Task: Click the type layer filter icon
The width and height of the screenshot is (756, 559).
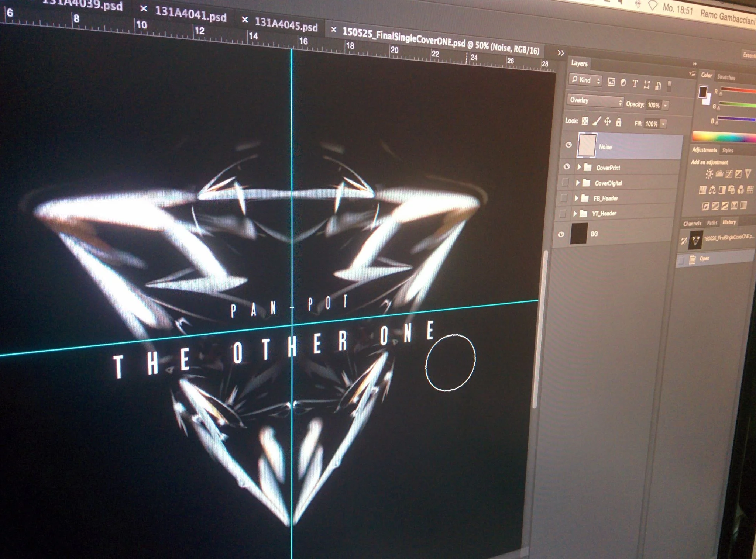Action: pos(635,84)
